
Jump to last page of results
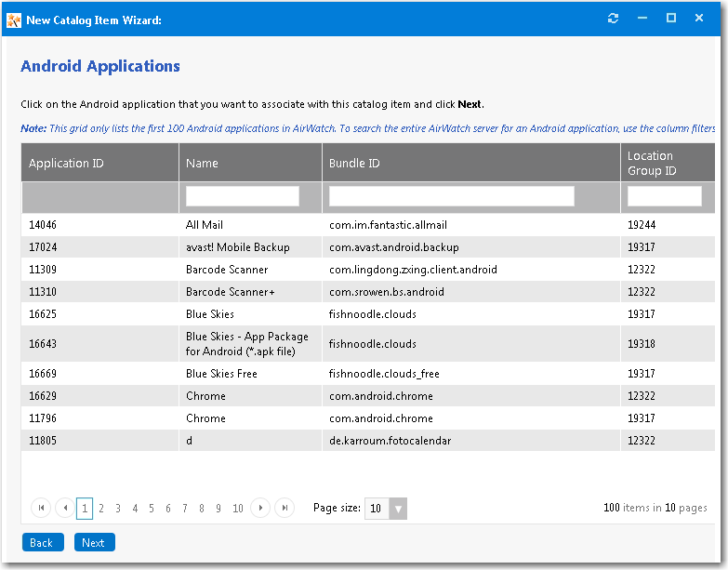click(285, 508)
